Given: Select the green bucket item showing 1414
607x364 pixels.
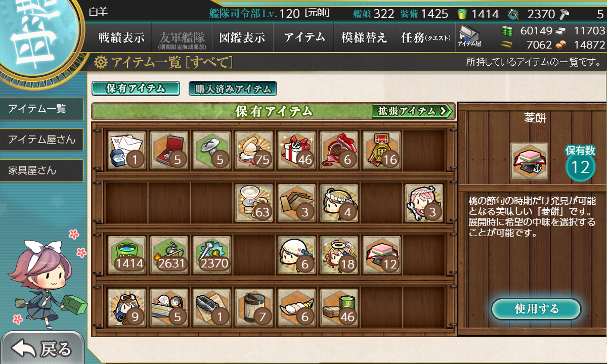Looking at the screenshot, I should pos(127,254).
